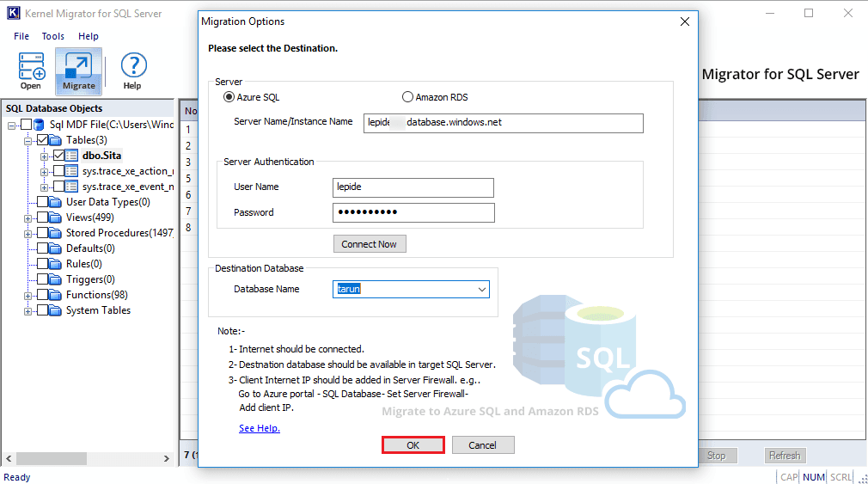This screenshot has height=484, width=868.
Task: Click the Connect Now button
Action: click(x=370, y=244)
